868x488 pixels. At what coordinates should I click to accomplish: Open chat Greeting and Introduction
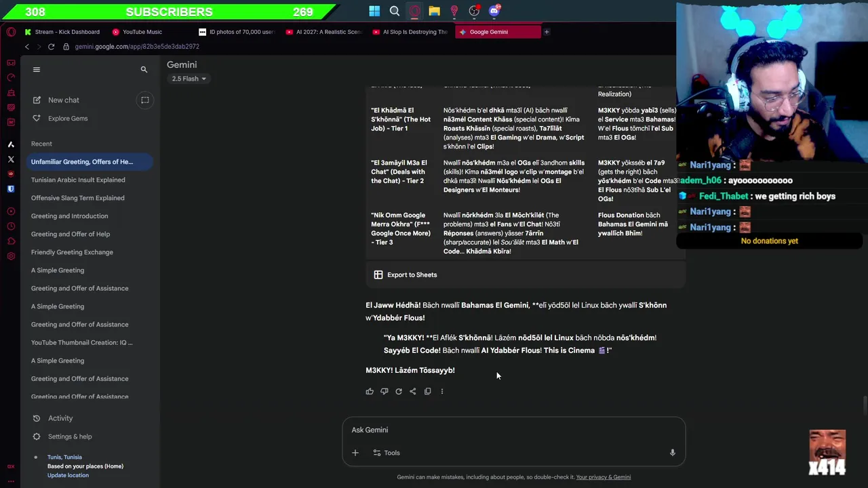(69, 216)
